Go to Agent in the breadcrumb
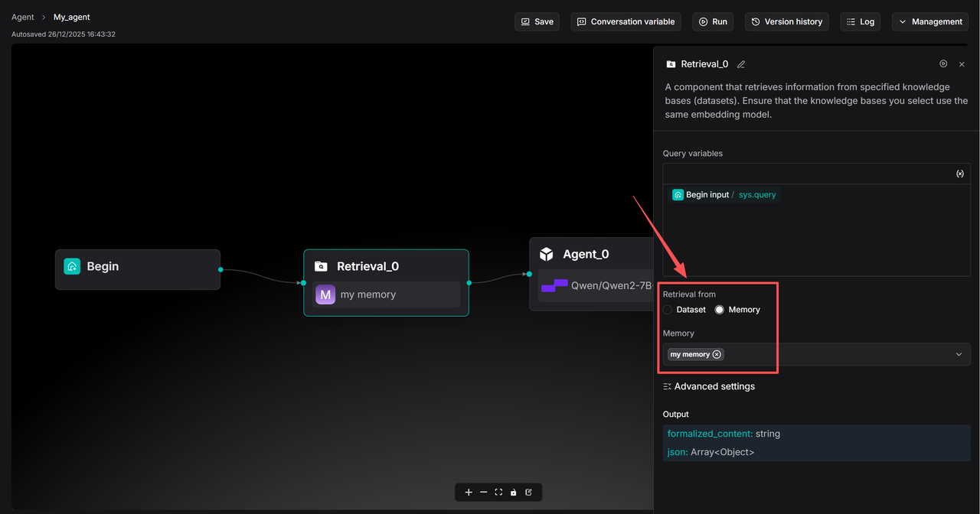This screenshot has height=514, width=980. click(x=22, y=17)
